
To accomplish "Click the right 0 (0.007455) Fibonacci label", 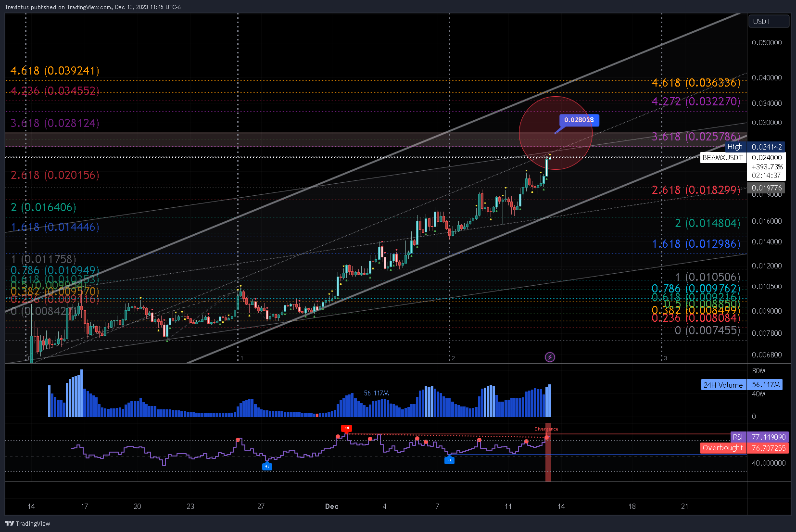I will click(x=708, y=330).
